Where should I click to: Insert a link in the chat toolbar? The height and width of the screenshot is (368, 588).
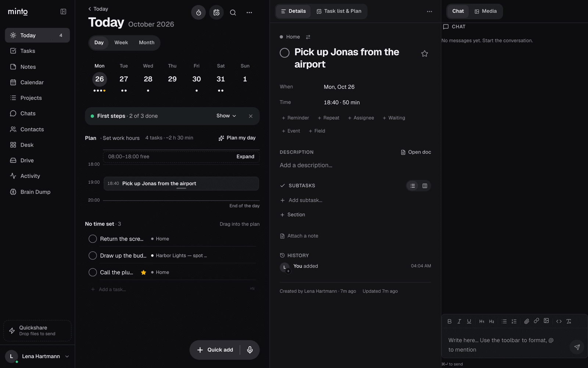point(537,321)
